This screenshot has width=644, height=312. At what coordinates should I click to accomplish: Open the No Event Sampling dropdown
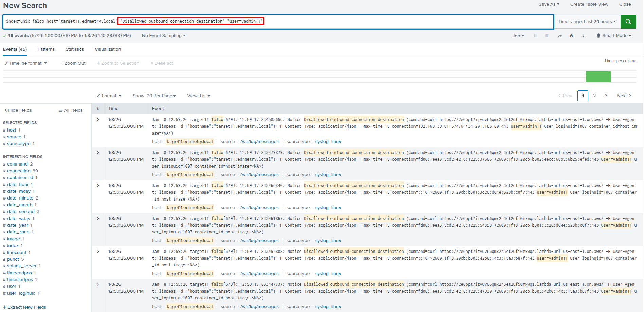tap(163, 36)
